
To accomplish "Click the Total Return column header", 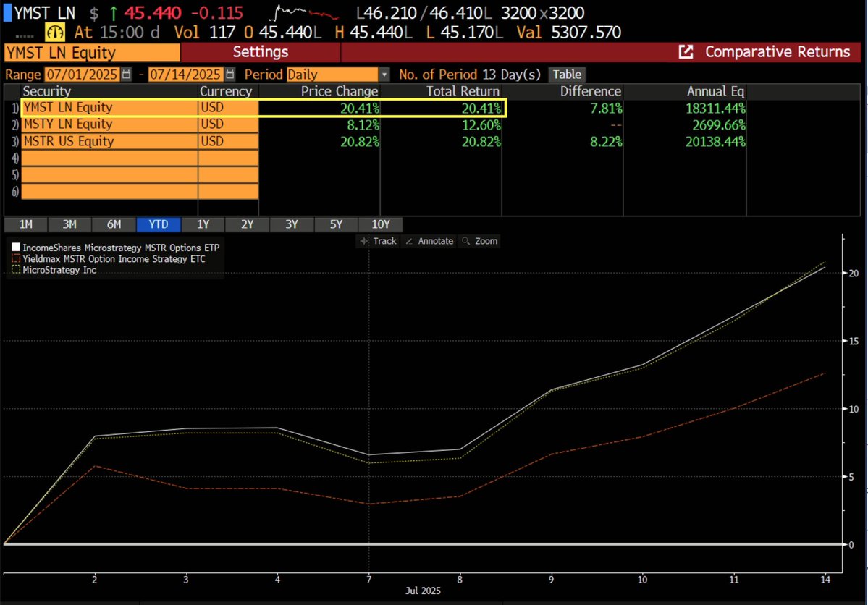I will click(463, 91).
